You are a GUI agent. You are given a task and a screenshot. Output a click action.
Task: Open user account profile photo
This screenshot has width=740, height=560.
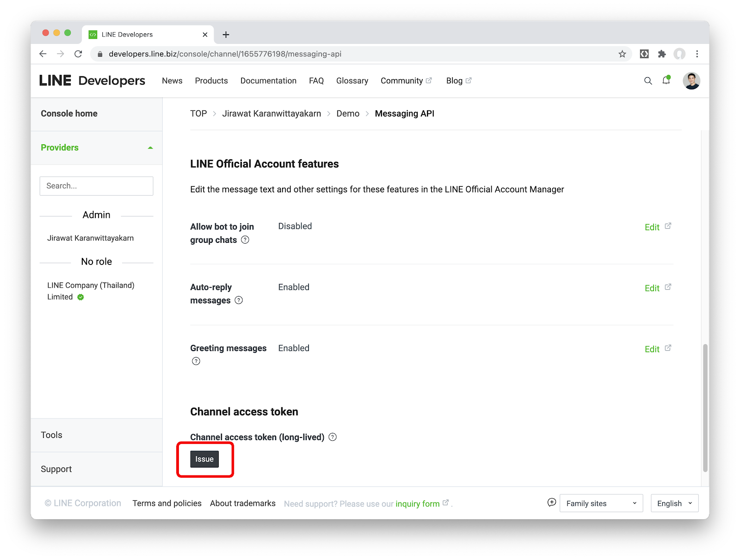click(691, 81)
